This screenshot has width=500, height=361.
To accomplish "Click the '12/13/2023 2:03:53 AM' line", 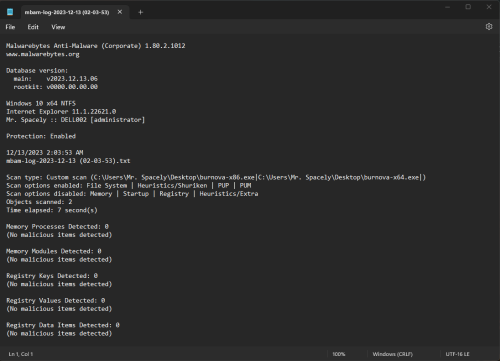I will pyautogui.click(x=45, y=153).
